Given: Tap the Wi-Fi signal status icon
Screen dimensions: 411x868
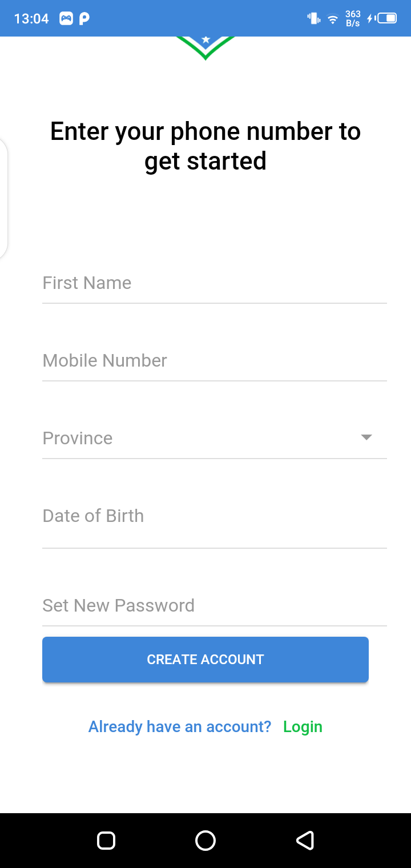Looking at the screenshot, I should point(333,19).
